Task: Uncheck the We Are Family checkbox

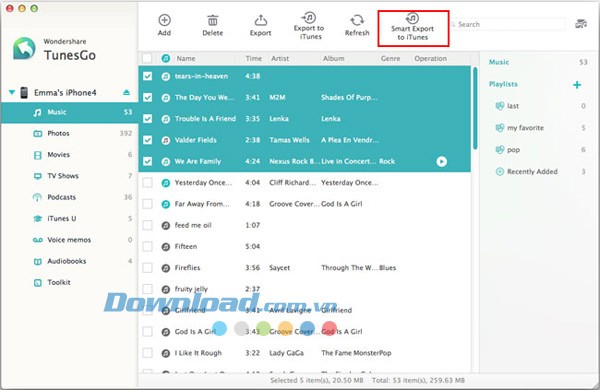Action: 147,161
